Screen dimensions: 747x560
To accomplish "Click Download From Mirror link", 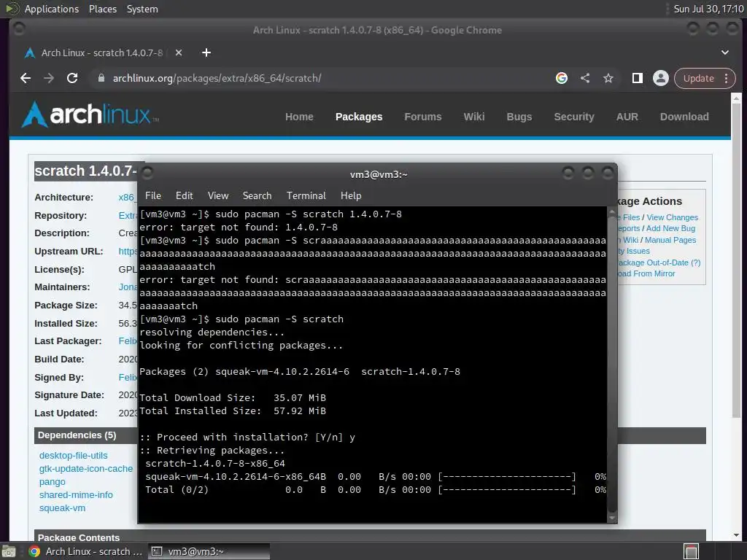I will click(646, 274).
